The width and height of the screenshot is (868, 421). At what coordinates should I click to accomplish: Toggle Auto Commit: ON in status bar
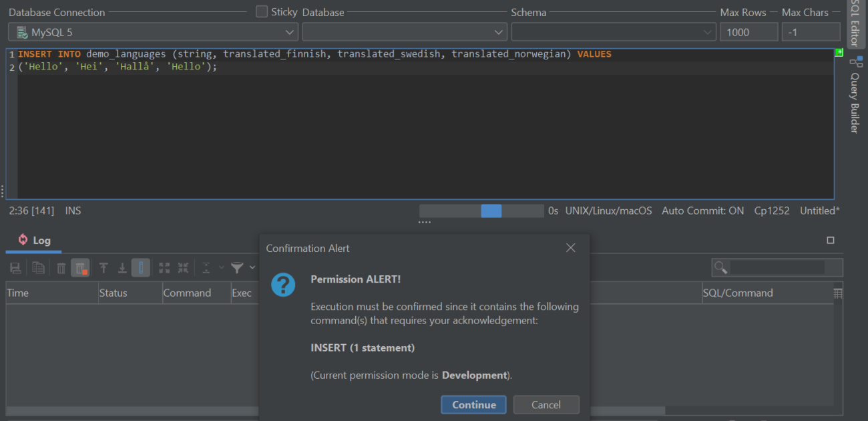(x=702, y=210)
